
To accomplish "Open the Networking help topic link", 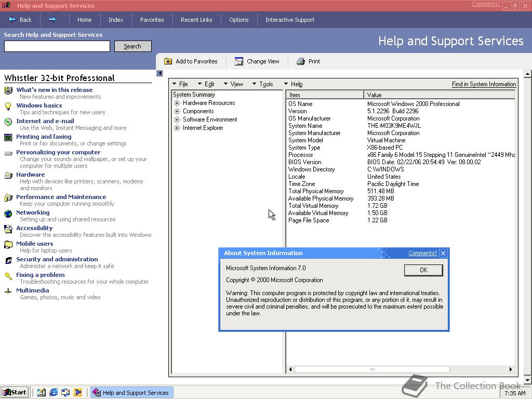I will [x=33, y=212].
